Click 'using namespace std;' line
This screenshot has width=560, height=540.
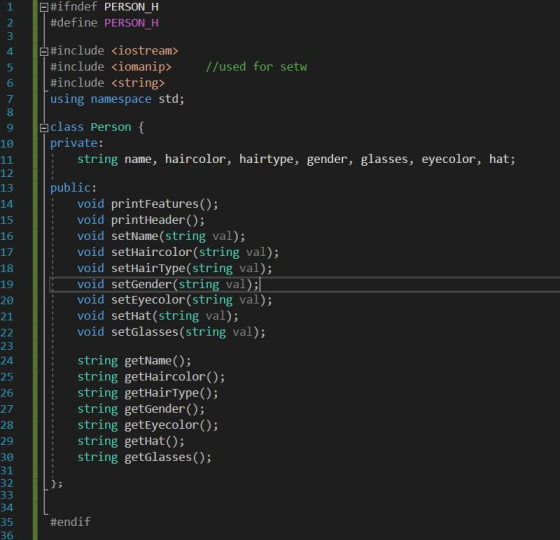[117, 99]
